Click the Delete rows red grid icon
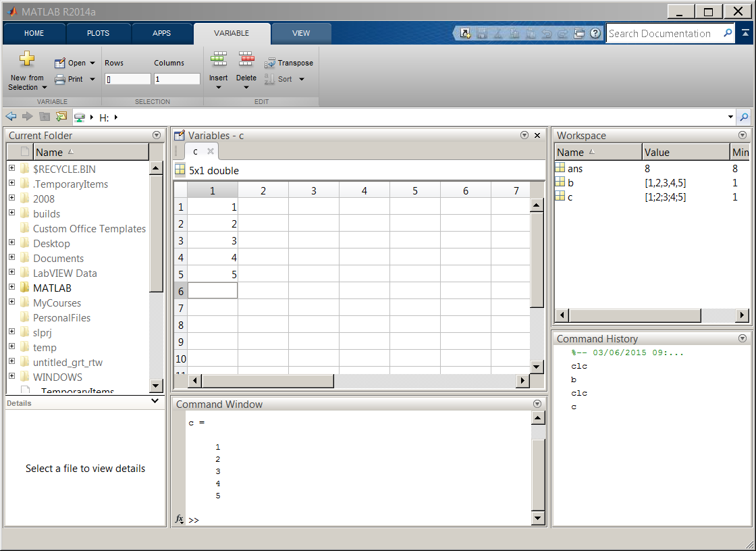756x551 pixels. click(246, 59)
